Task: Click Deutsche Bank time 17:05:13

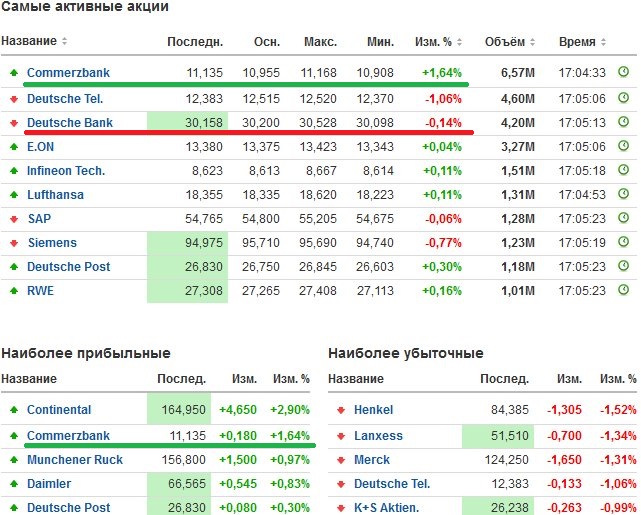Action: (582, 123)
